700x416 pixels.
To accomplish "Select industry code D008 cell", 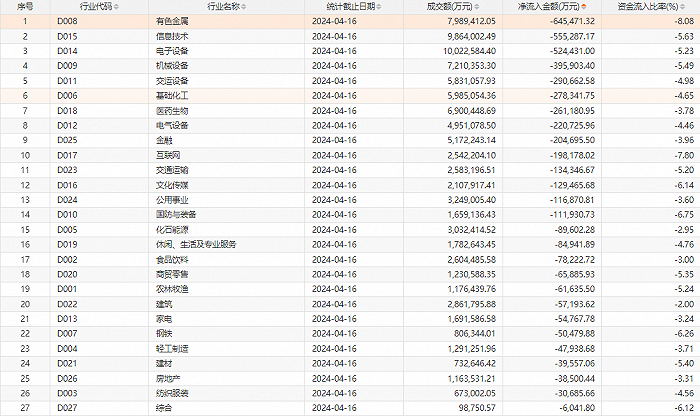I will 67,21.
